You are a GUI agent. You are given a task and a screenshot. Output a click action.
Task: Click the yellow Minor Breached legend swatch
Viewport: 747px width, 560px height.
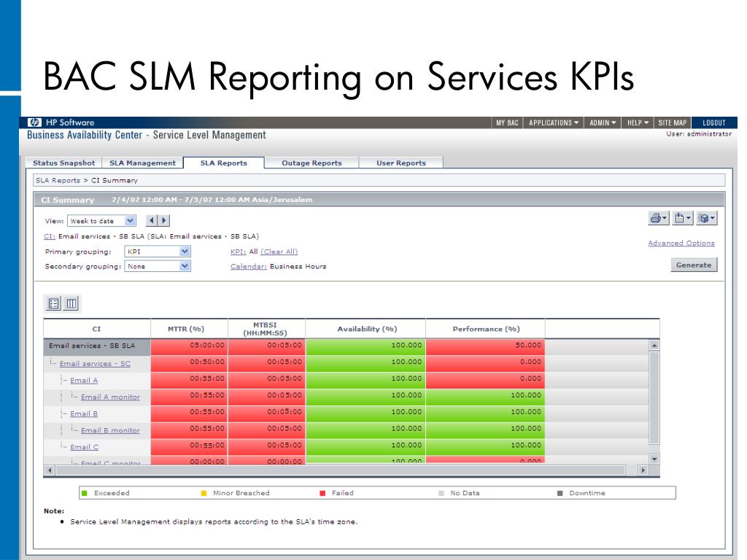(204, 493)
